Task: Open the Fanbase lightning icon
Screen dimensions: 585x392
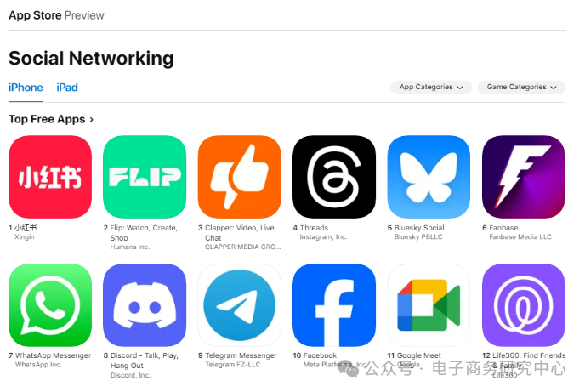Action: (x=524, y=177)
